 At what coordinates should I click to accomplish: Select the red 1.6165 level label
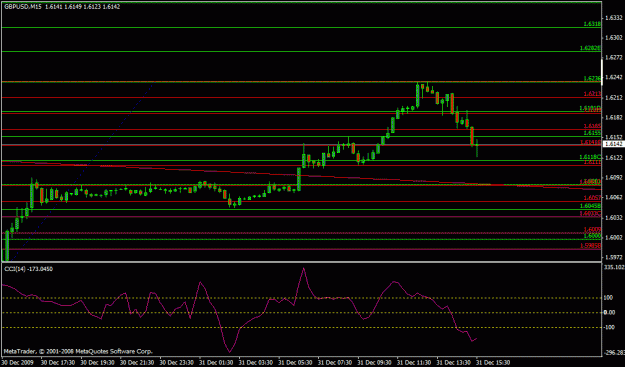click(x=592, y=126)
